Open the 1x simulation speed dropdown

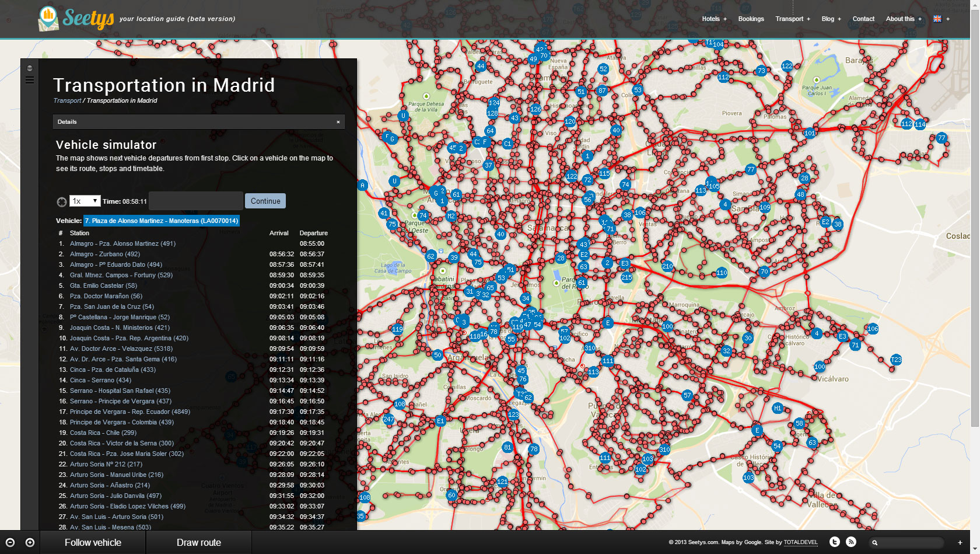(x=85, y=201)
